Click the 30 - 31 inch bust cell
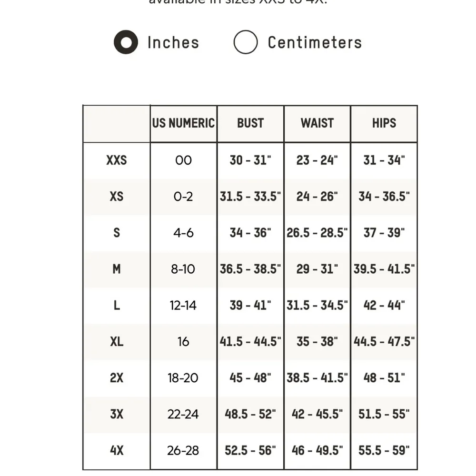 click(251, 160)
